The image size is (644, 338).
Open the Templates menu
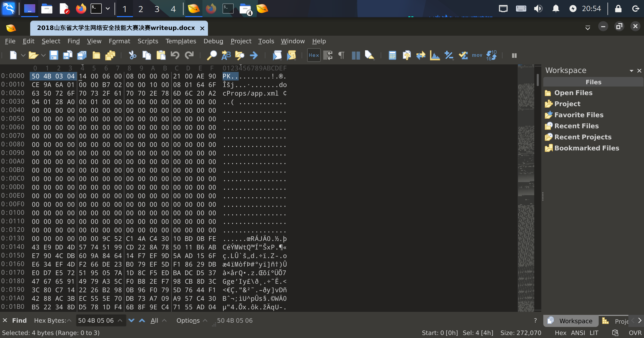[x=181, y=41]
